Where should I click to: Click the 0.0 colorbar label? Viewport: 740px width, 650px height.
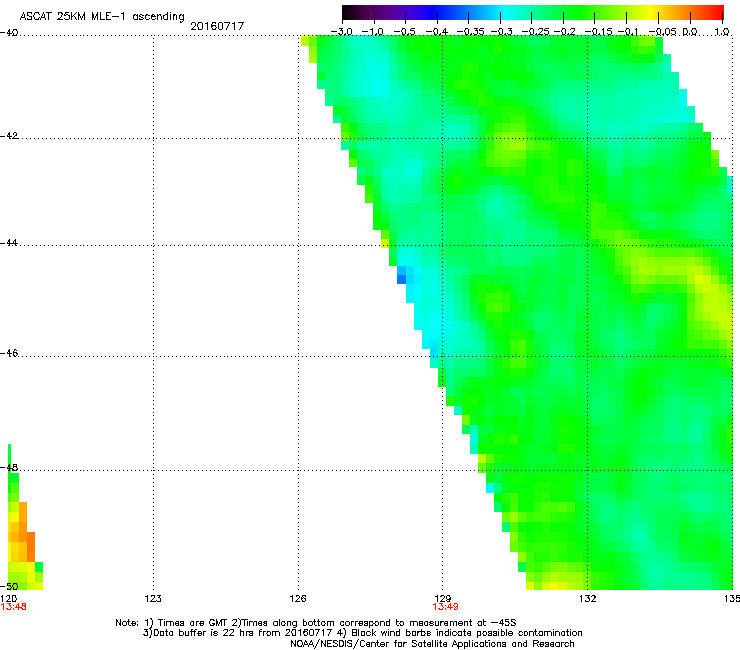click(x=690, y=32)
